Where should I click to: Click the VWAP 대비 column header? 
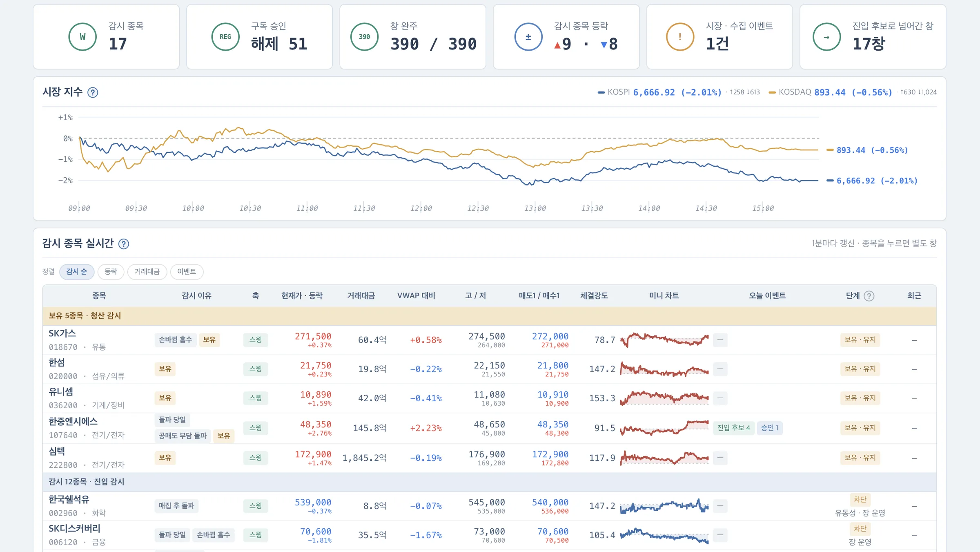(416, 295)
